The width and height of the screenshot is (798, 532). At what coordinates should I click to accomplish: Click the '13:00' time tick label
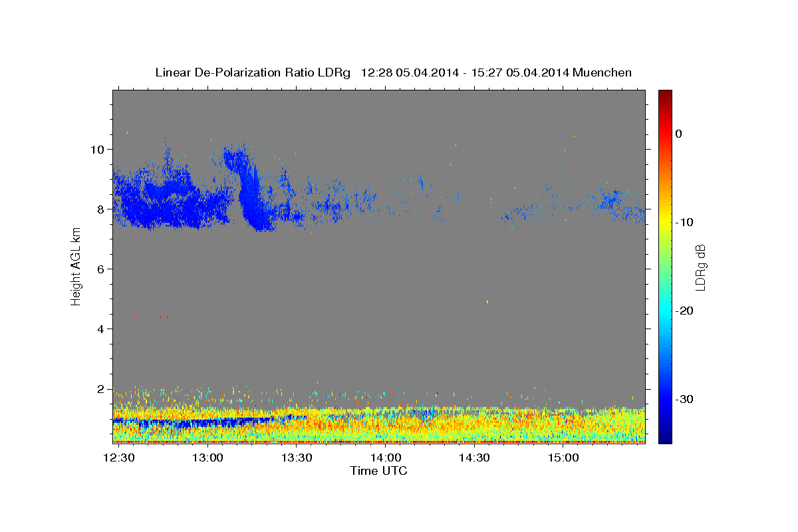tap(207, 458)
